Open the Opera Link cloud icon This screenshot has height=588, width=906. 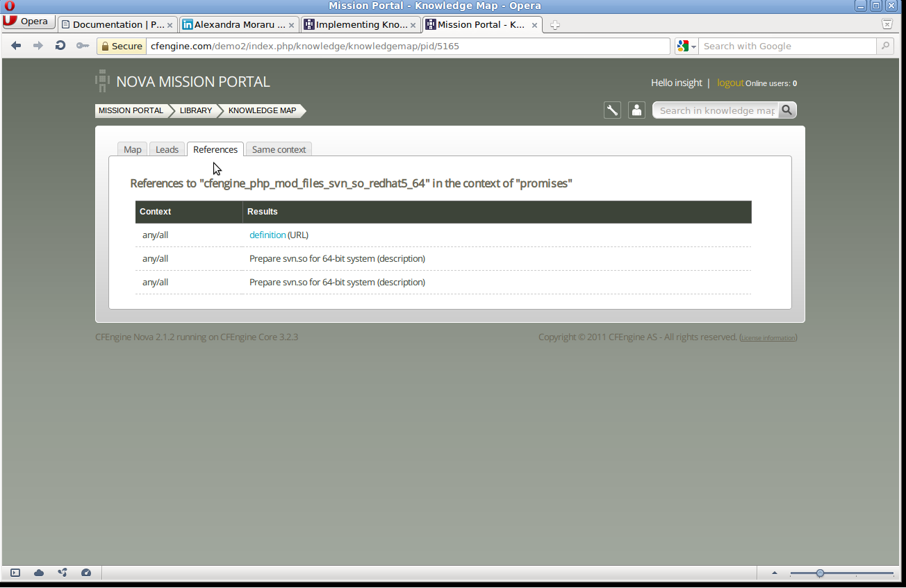(39, 573)
